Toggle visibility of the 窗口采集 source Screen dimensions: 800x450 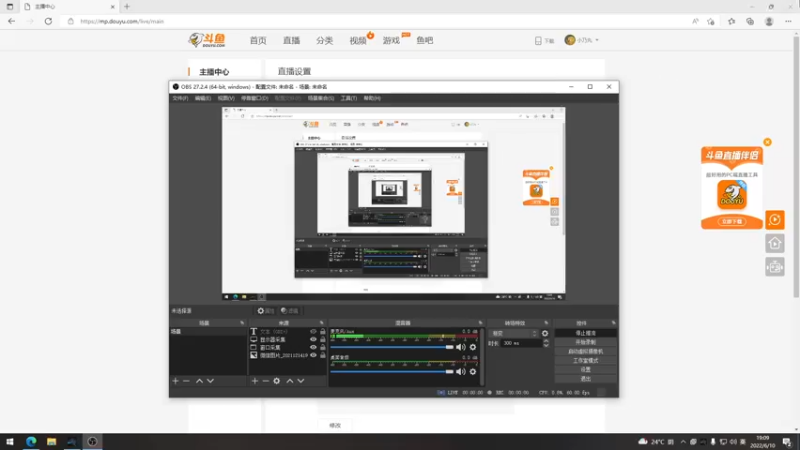(313, 347)
